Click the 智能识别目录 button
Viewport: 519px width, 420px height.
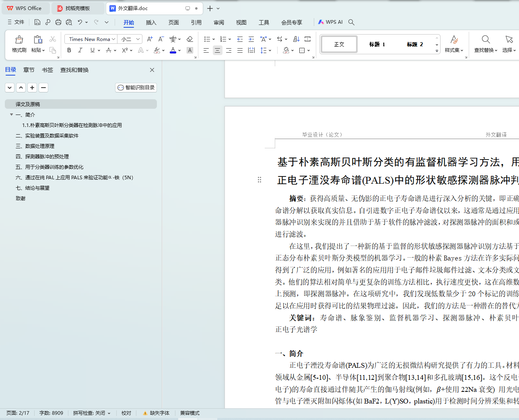coord(136,88)
